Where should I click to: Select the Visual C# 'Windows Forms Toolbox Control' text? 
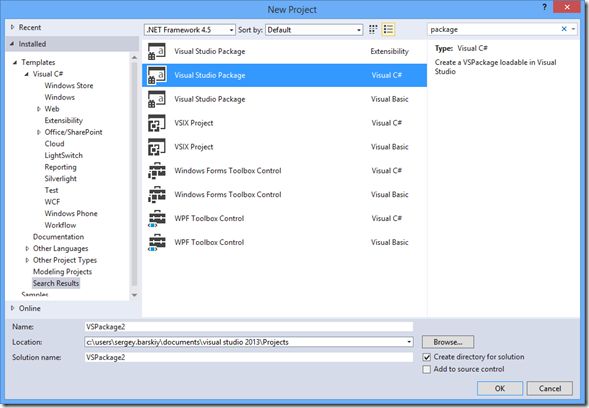coord(228,171)
